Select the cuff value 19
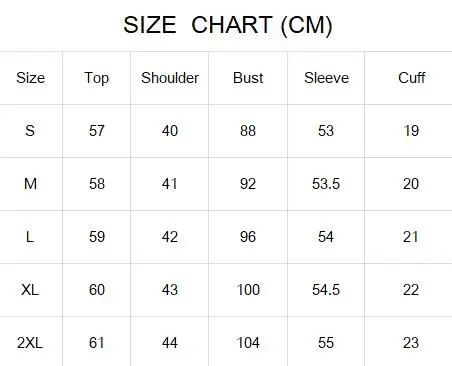 [x=411, y=131]
